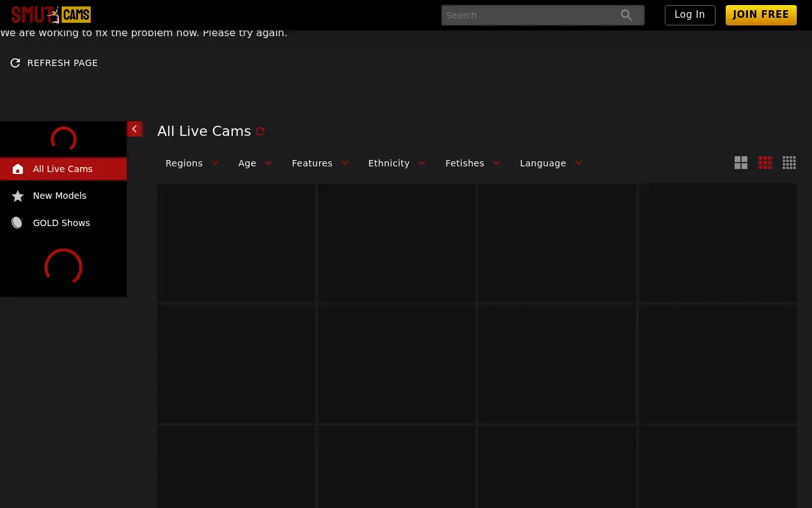This screenshot has height=508, width=812.
Task: Collapse the sidebar with the red arrow
Action: click(134, 129)
